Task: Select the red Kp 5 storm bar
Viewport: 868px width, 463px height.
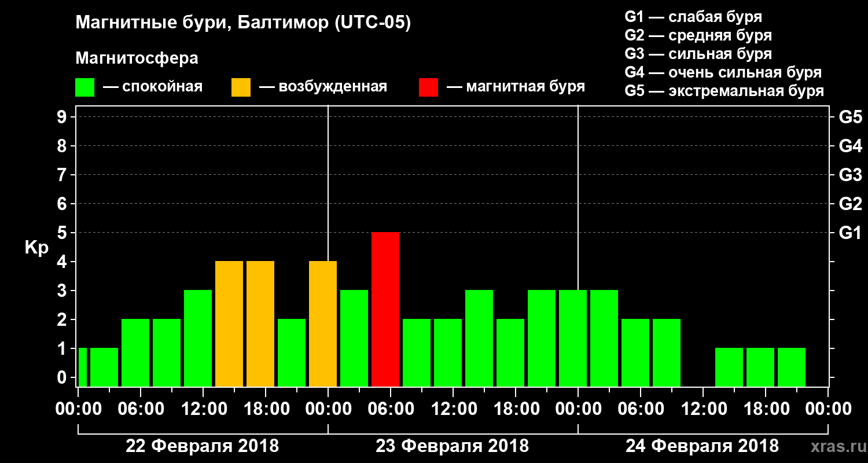Action: coord(385,309)
